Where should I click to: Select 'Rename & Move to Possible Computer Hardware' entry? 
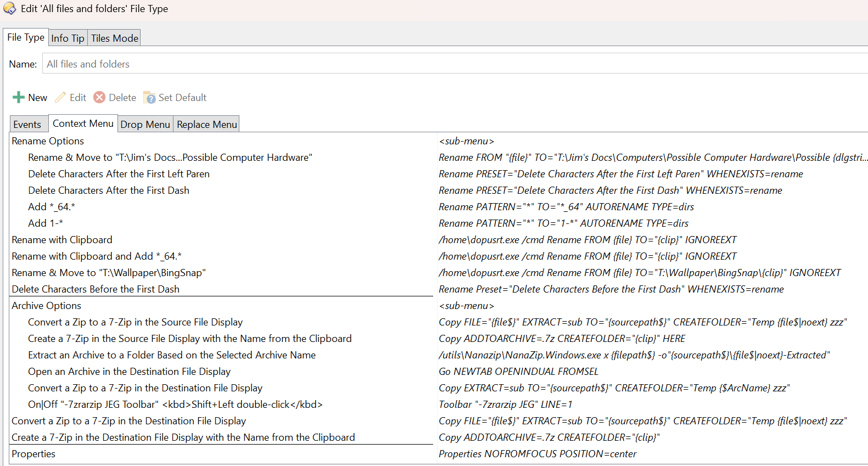[170, 158]
